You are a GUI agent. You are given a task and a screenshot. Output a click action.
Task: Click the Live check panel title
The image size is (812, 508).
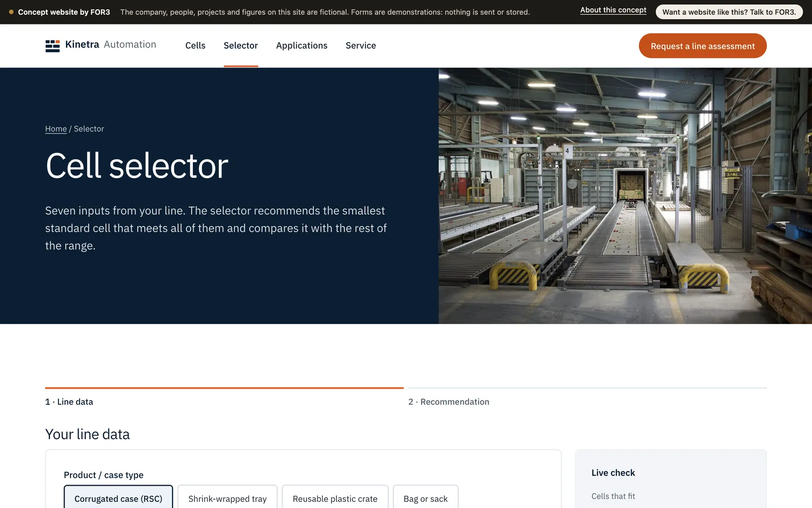pos(613,473)
